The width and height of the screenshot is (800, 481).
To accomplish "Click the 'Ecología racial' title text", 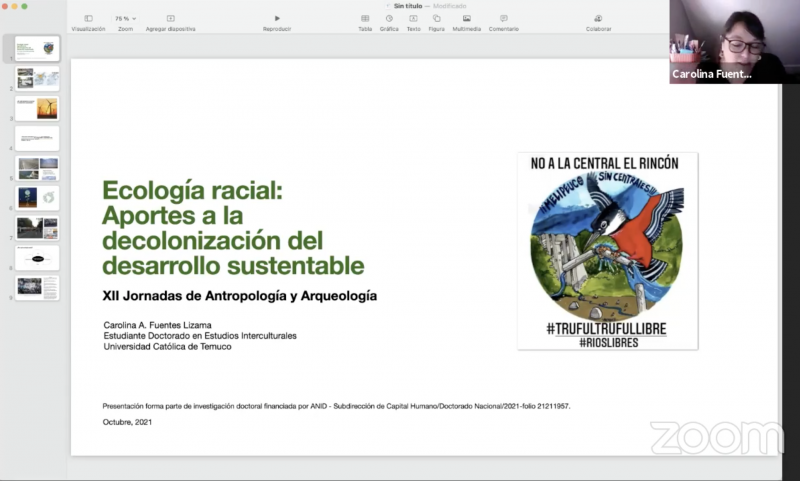I will [192, 190].
